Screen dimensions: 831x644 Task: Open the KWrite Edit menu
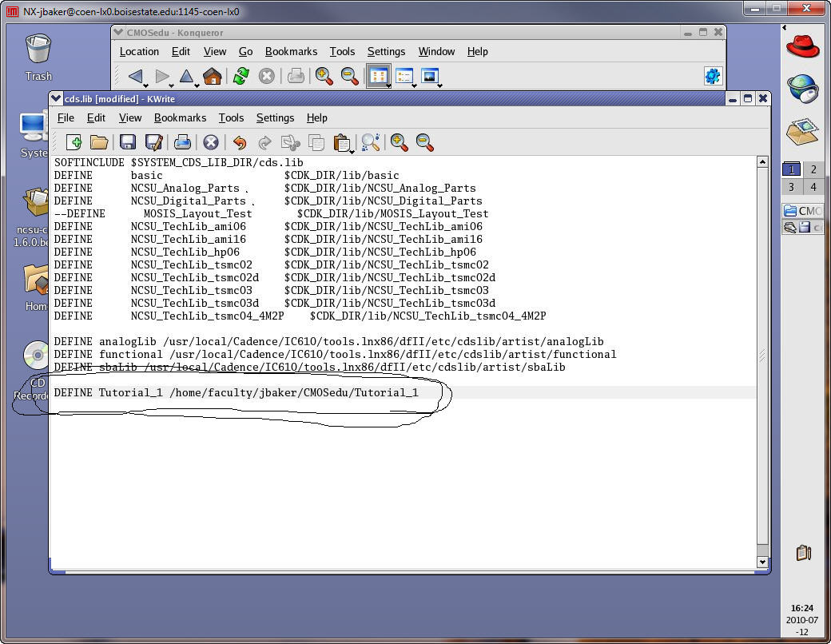pyautogui.click(x=96, y=117)
